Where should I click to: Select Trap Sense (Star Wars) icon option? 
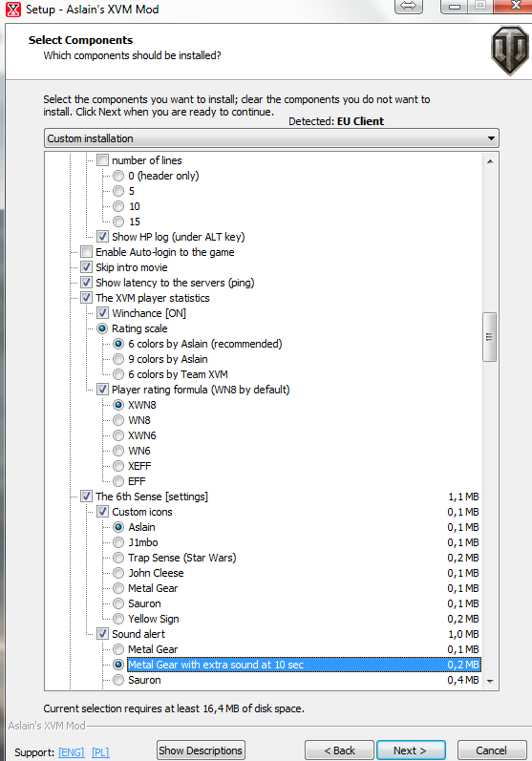118,558
